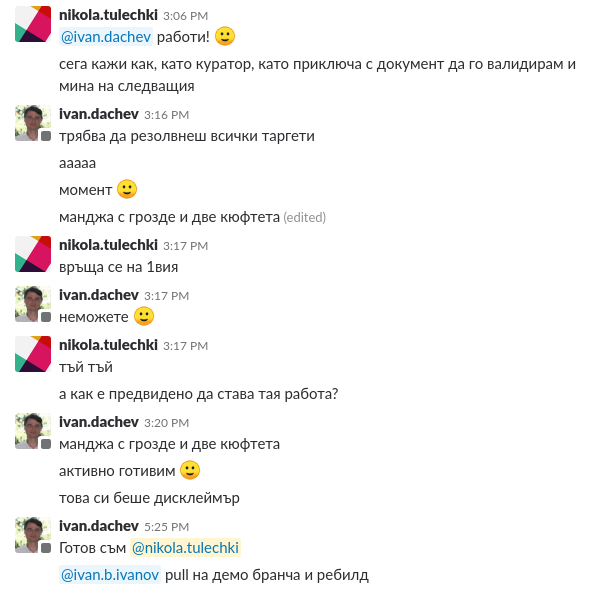Click the "(edited)" label on the message
Image resolution: width=612 pixels, height=600 pixels.
pyautogui.click(x=305, y=217)
